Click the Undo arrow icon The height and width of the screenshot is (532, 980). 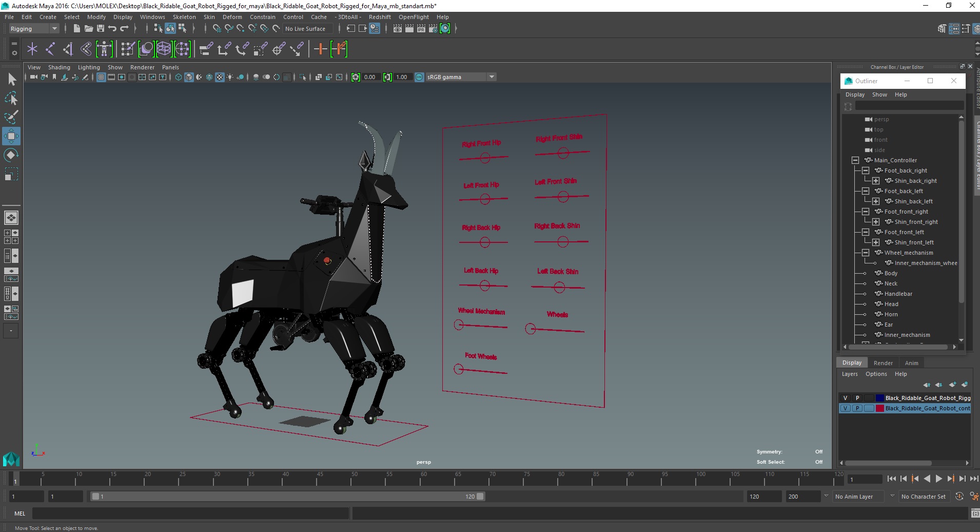coord(112,29)
